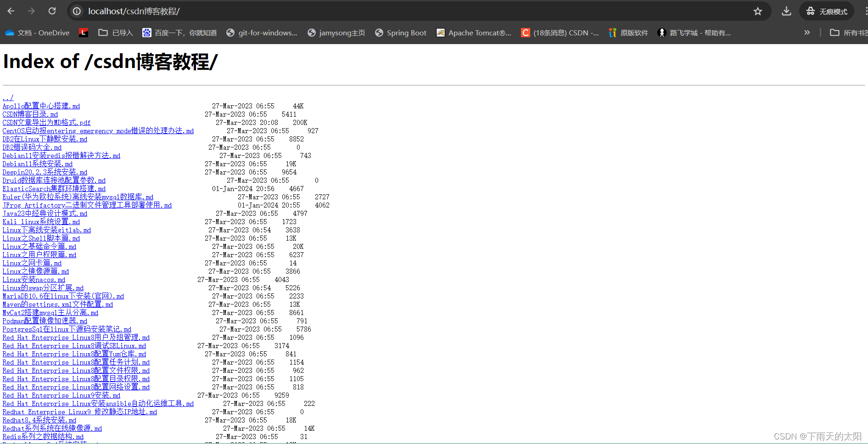Open Red Hat Linux8配置Yum仓库.md

coord(74,354)
